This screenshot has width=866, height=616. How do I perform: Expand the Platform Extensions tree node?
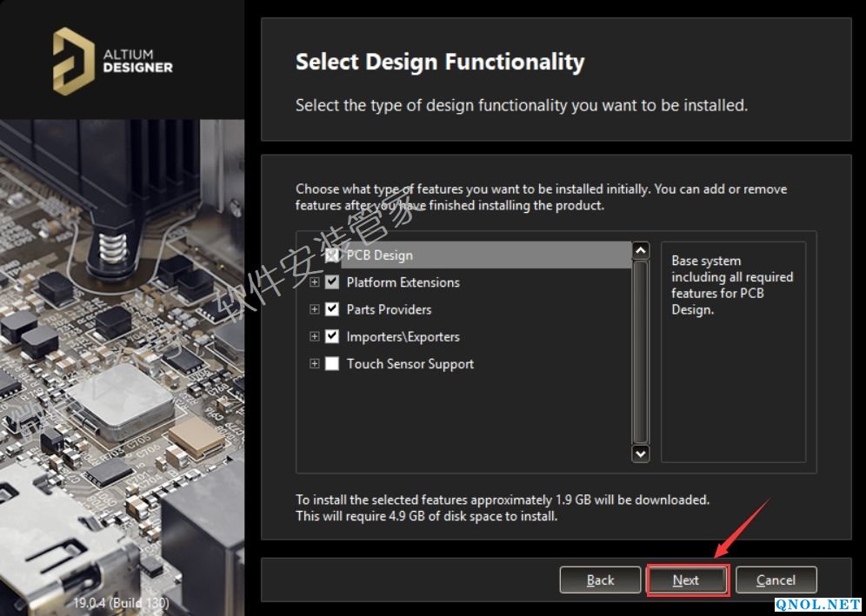315,282
